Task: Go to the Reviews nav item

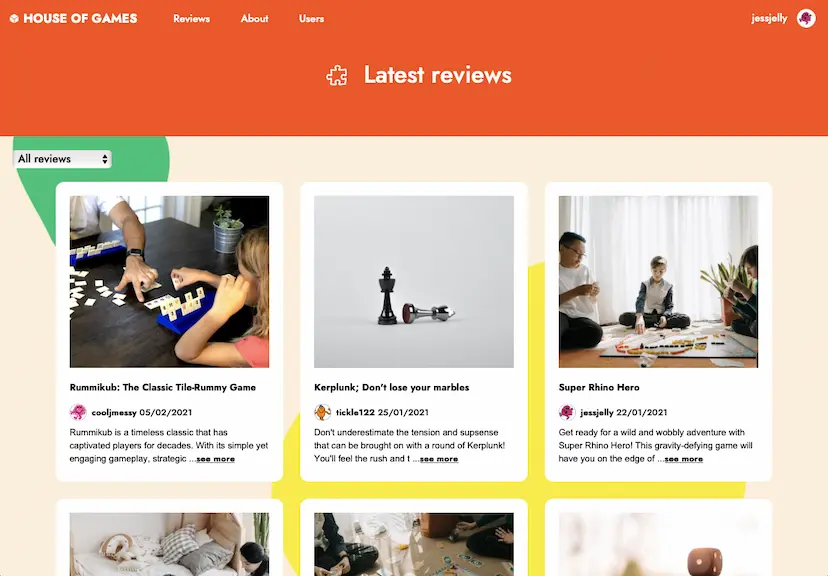Action: point(192,18)
